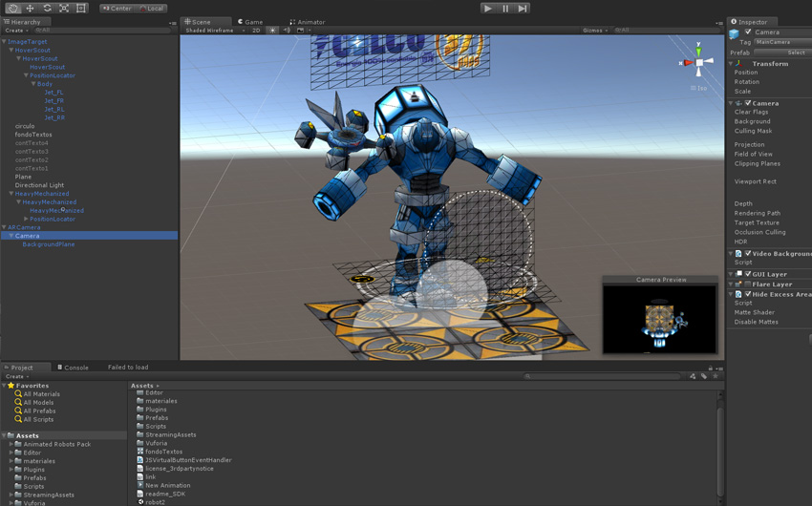Click the Step frame button
This screenshot has height=506, width=812.
pyautogui.click(x=523, y=8)
